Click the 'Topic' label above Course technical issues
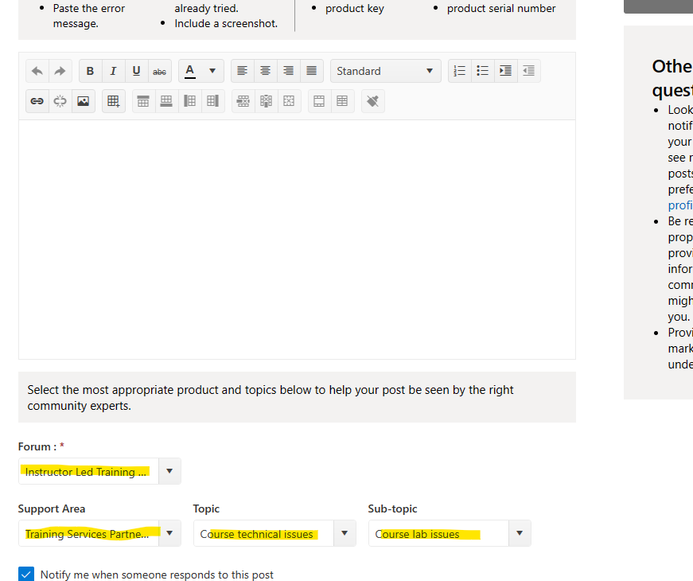 (206, 509)
